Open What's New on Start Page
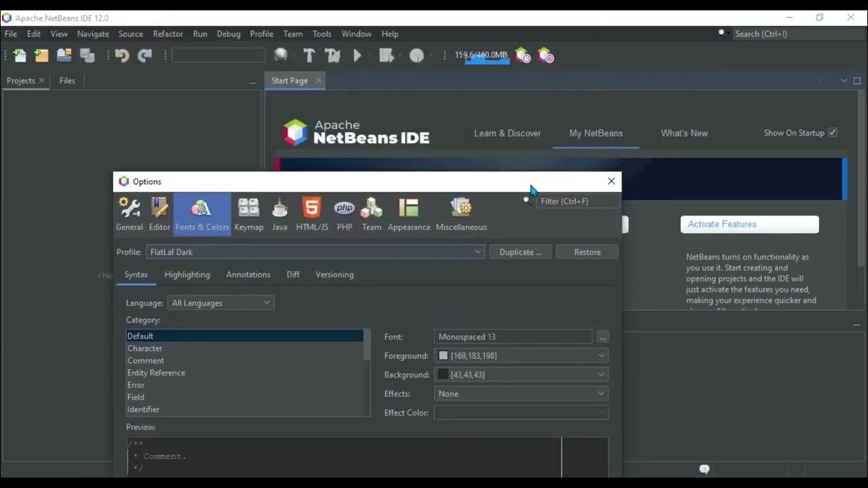 point(684,133)
